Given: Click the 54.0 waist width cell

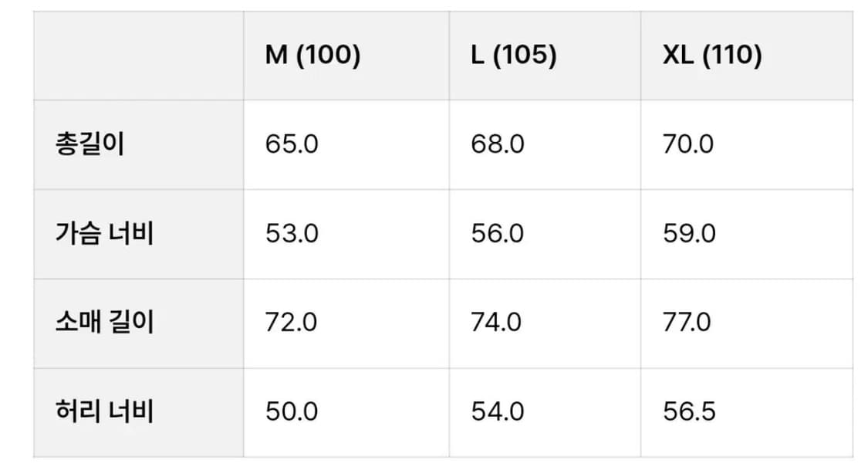Looking at the screenshot, I should pyautogui.click(x=498, y=411).
